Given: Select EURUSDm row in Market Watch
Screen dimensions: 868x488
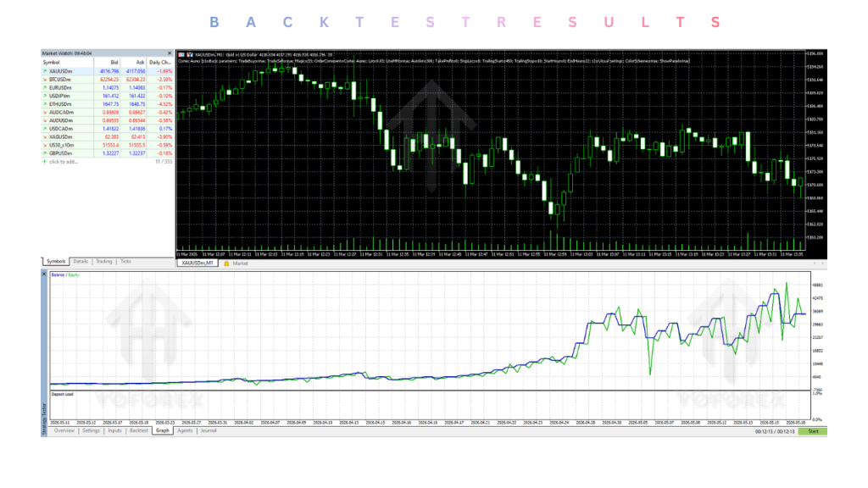Looking at the screenshot, I should click(x=107, y=88).
